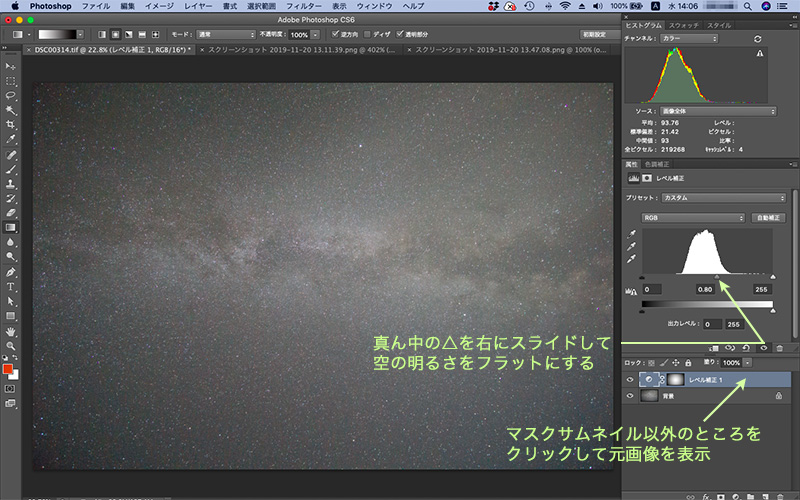Hide the 背景 layer eye icon
Image resolution: width=800 pixels, height=500 pixels.
coord(630,395)
